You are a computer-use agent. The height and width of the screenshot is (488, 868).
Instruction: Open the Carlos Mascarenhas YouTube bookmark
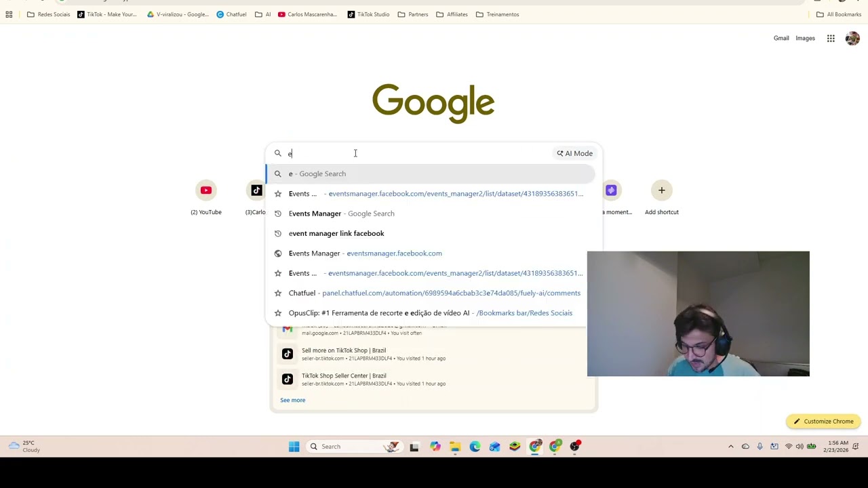point(307,14)
